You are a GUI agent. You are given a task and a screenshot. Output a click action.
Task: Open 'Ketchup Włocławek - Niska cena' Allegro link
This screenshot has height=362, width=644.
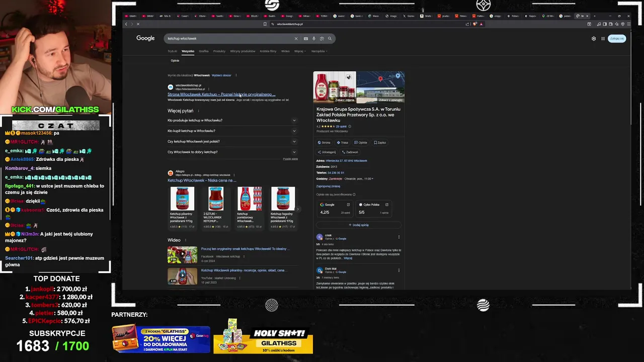(x=202, y=180)
